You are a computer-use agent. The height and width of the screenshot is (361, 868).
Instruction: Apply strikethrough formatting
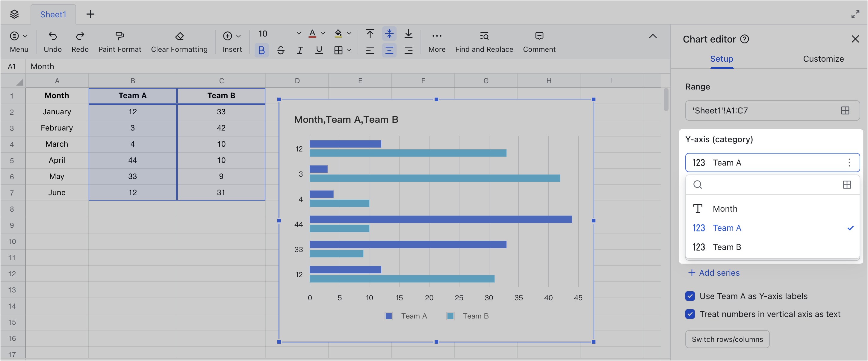tap(281, 50)
